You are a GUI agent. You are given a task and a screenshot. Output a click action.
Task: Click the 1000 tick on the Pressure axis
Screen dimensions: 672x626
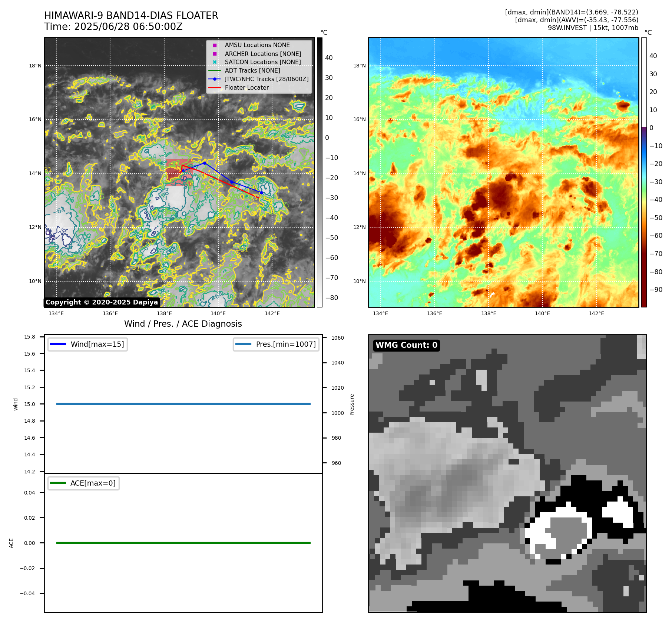338,413
